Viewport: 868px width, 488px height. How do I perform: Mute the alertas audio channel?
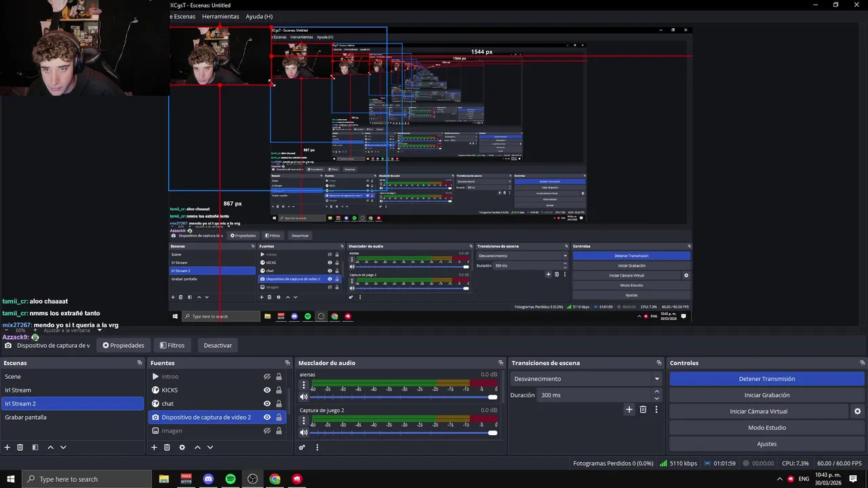tap(304, 397)
